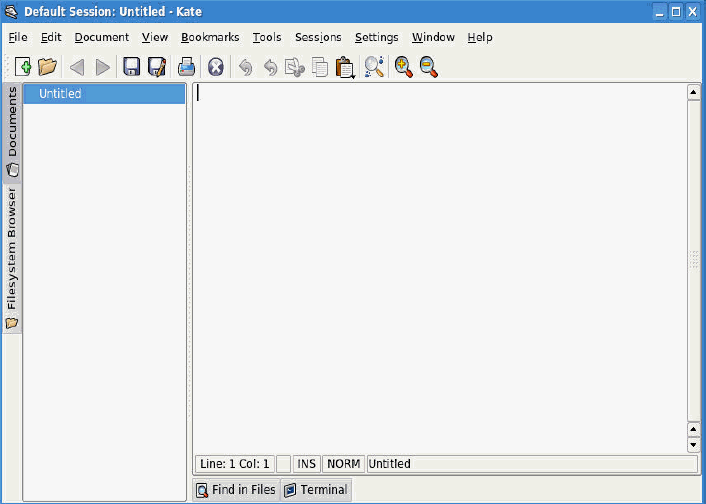Screen dimensions: 706x504
Task: Switch to the Filesystem Browser sidebar tab
Action: (12, 259)
